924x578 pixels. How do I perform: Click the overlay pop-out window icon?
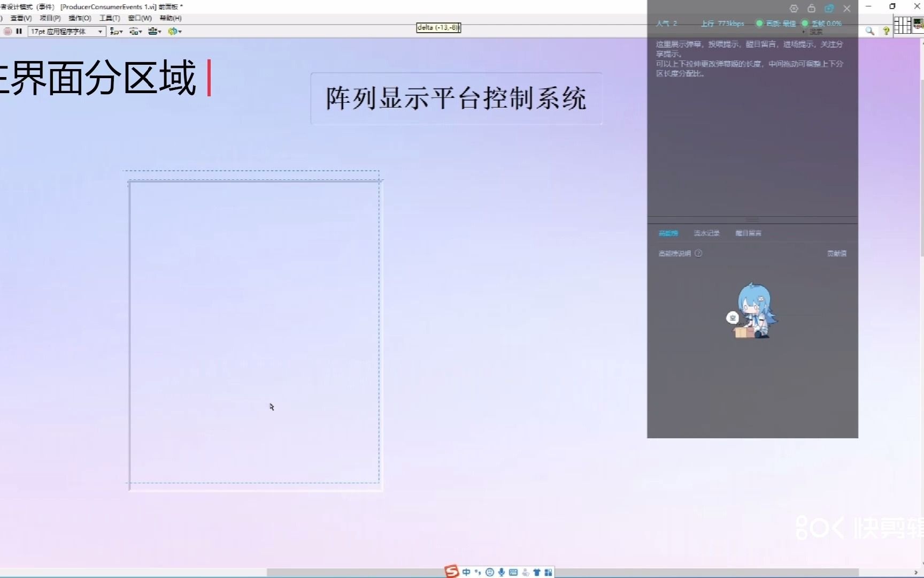pyautogui.click(x=829, y=9)
